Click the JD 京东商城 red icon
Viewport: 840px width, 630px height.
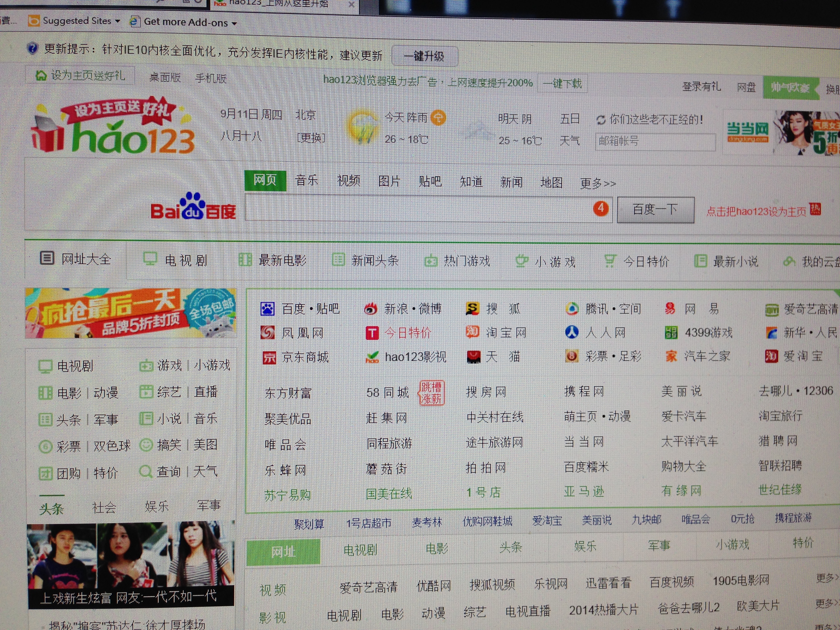pyautogui.click(x=269, y=358)
